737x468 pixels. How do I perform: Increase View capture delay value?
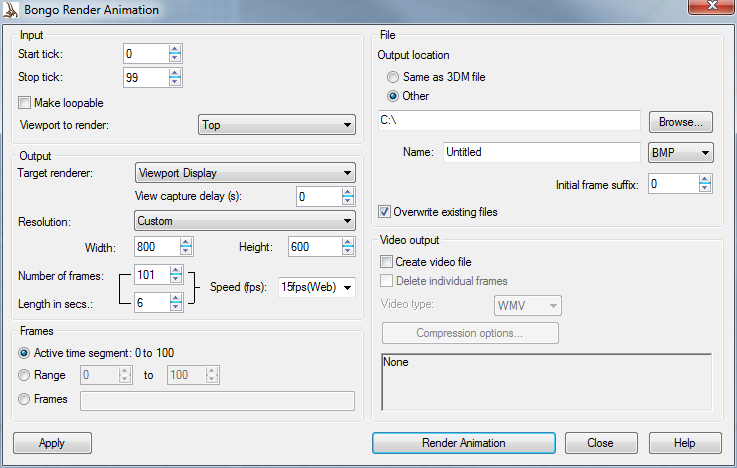click(348, 192)
